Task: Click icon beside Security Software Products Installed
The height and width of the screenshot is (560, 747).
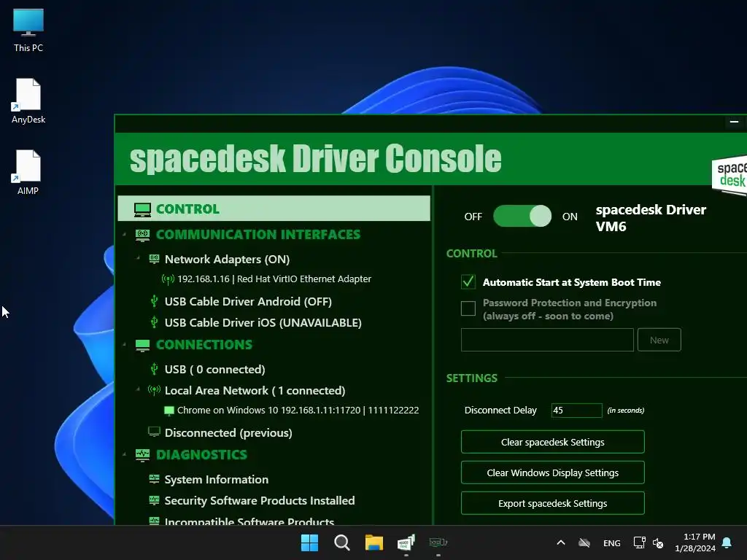Action: (x=154, y=500)
